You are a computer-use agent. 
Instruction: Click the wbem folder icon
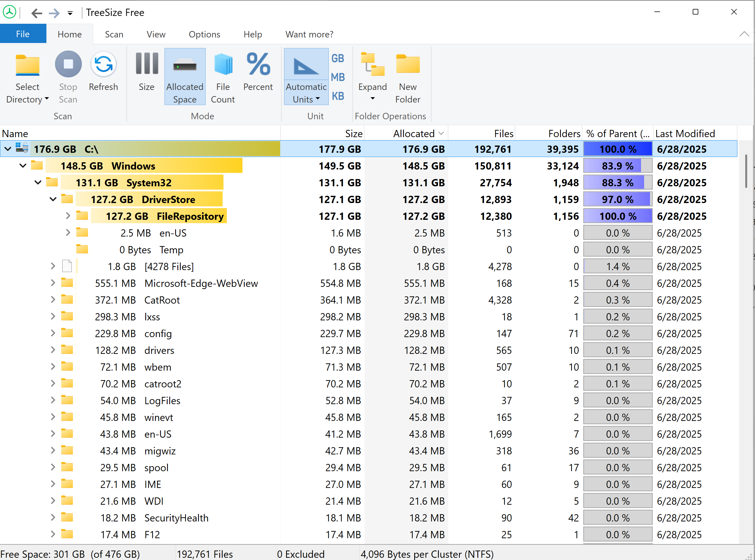pos(67,366)
